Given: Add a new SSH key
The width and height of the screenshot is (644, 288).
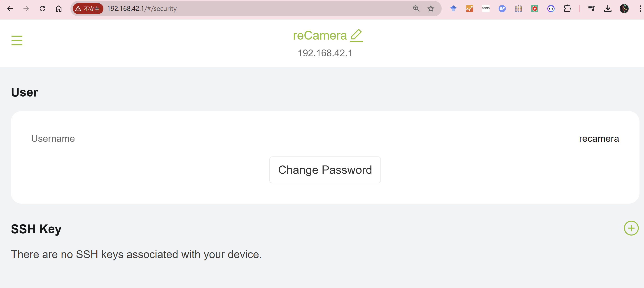Looking at the screenshot, I should click(631, 228).
